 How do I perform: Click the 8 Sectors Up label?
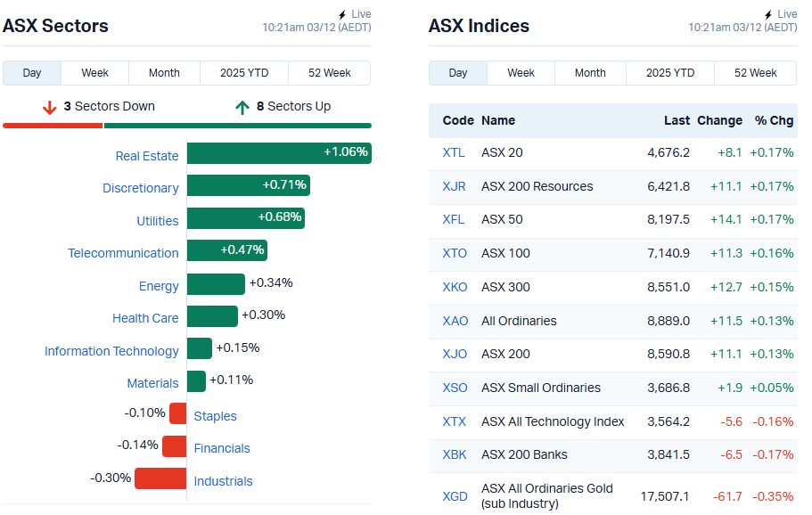(293, 106)
